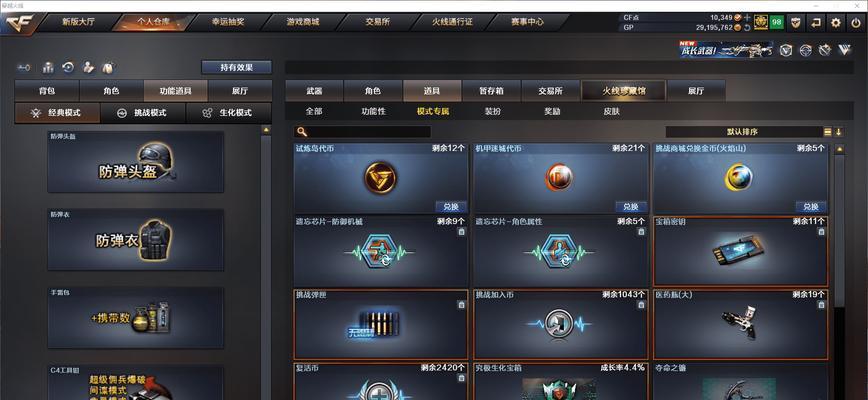Click the CF logo in top-left corner
This screenshot has height=400, width=868.
coord(21,24)
